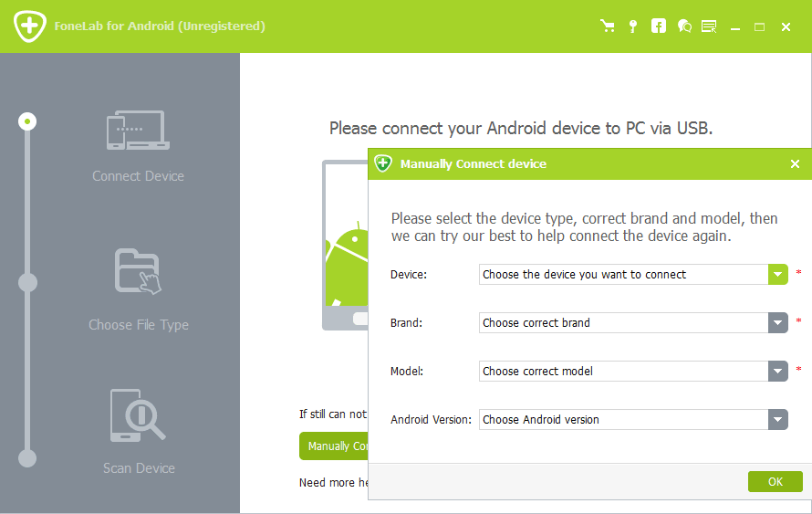The image size is (812, 514).
Task: Open the menu list icon in title bar
Action: (709, 26)
